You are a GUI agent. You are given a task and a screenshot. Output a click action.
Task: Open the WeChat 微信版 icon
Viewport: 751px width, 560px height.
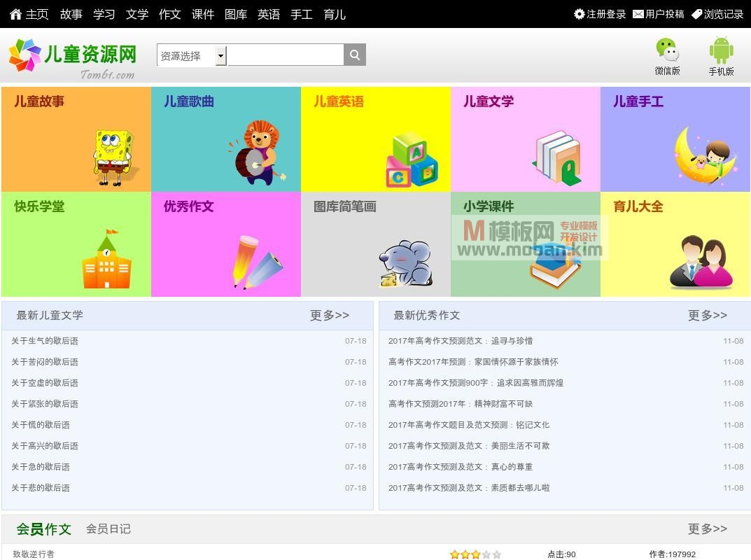(x=667, y=50)
